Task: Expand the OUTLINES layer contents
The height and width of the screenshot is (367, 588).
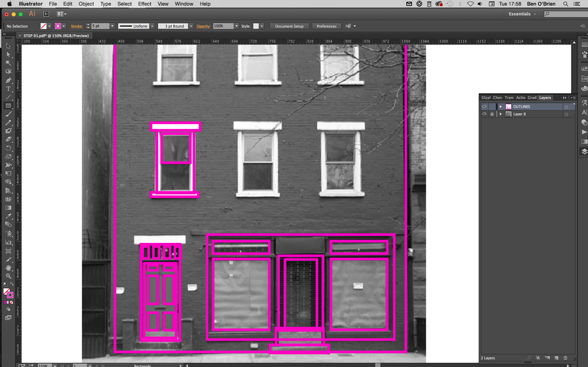Action: click(x=501, y=106)
